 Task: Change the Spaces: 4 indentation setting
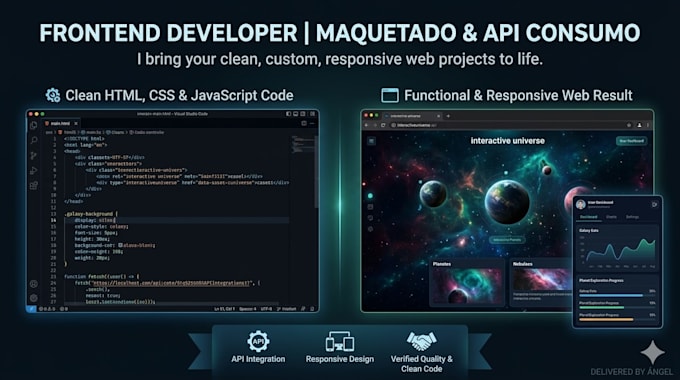(248, 309)
